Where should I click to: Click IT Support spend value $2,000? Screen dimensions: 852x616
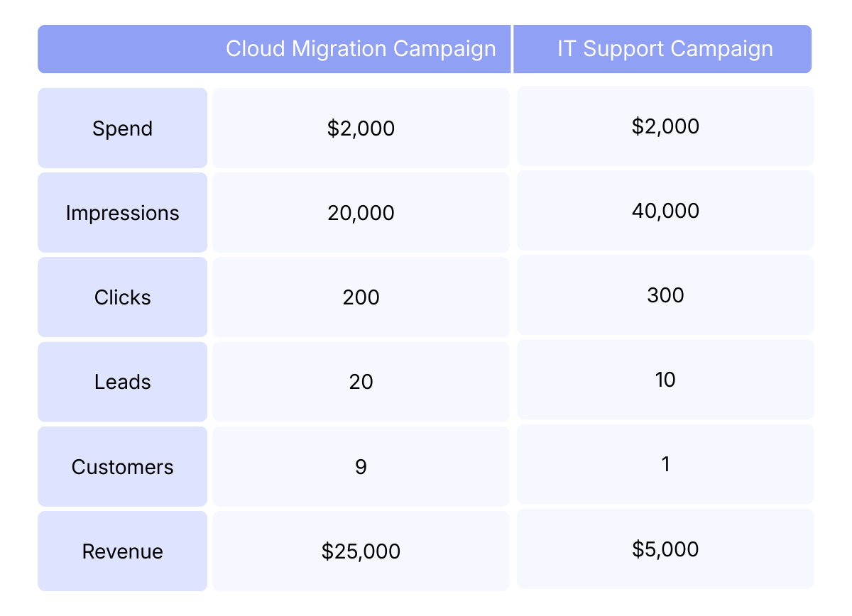click(665, 126)
